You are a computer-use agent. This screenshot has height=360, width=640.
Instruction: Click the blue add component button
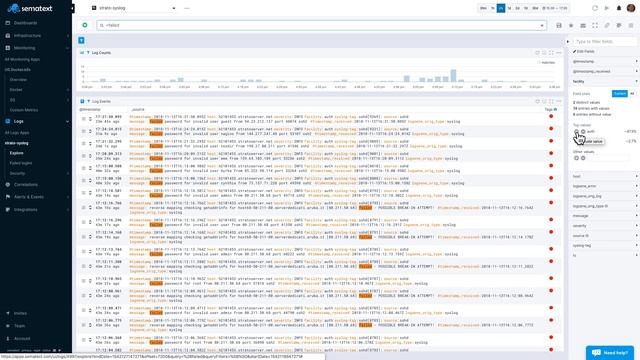point(81,40)
